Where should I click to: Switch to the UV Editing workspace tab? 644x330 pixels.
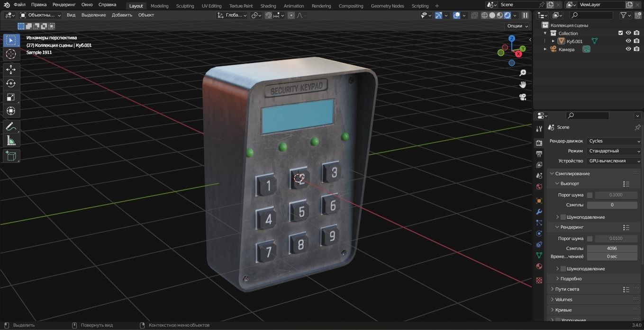coord(211,6)
